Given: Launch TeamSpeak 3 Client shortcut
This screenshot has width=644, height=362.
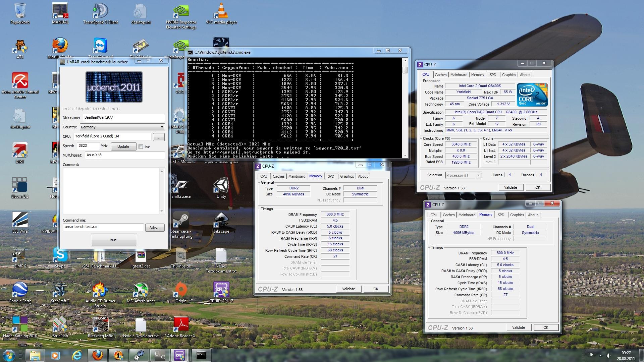Looking at the screenshot, I should [x=101, y=13].
